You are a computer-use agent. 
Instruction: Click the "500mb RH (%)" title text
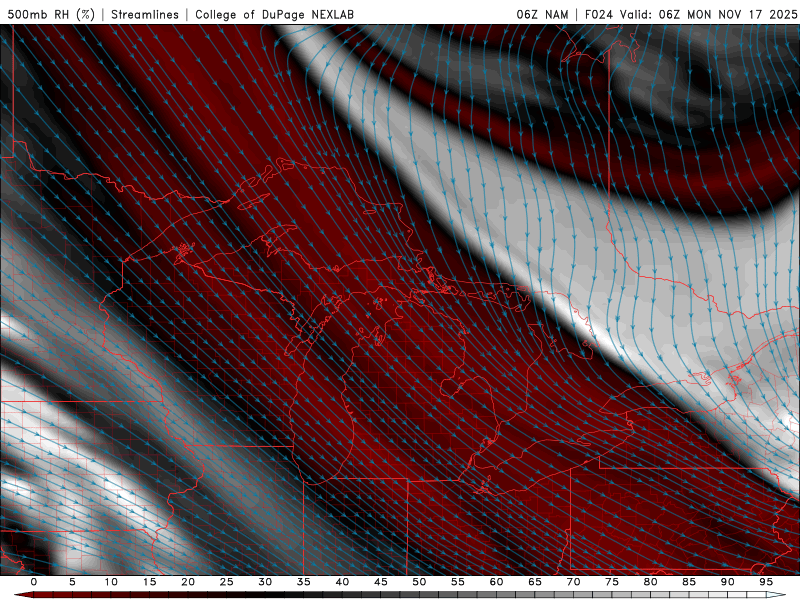[x=51, y=14]
